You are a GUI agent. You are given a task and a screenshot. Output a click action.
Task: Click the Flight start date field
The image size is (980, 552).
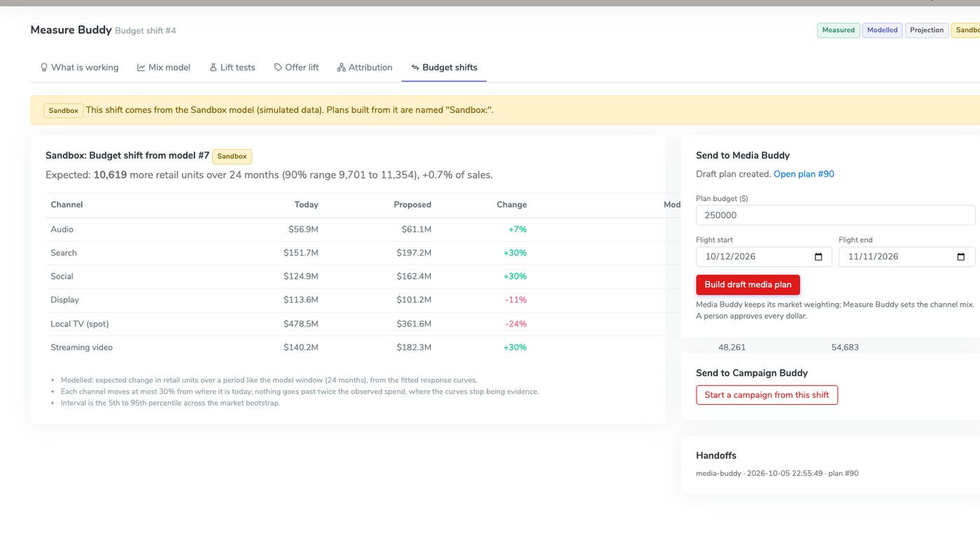[764, 257]
